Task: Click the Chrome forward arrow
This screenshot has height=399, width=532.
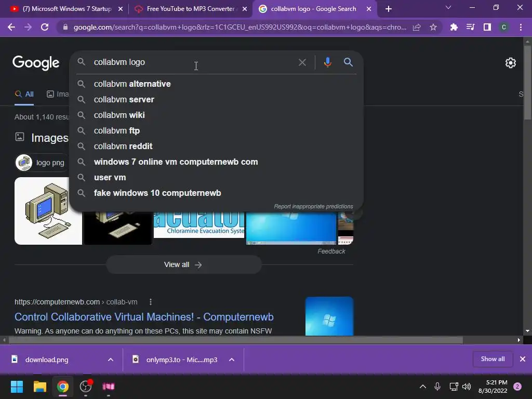Action: [28, 27]
